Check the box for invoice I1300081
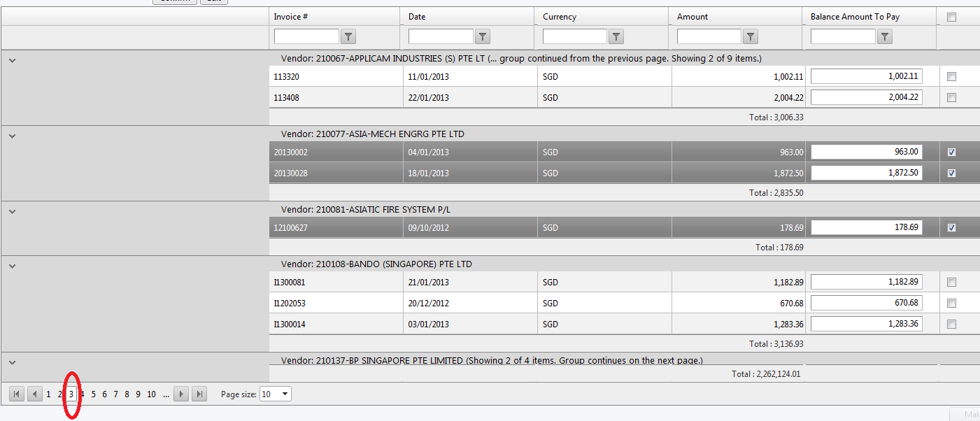The width and height of the screenshot is (980, 421). click(x=951, y=283)
